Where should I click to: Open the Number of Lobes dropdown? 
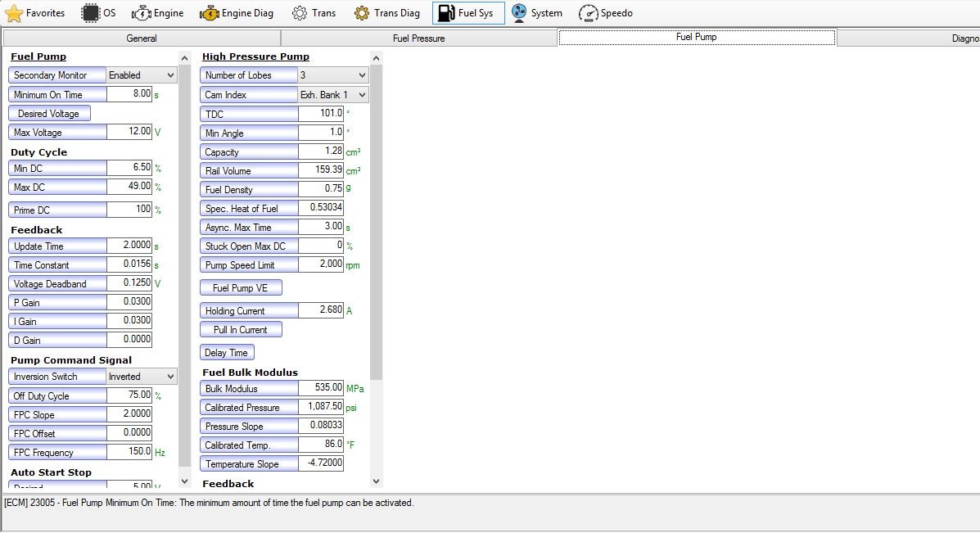coord(332,75)
